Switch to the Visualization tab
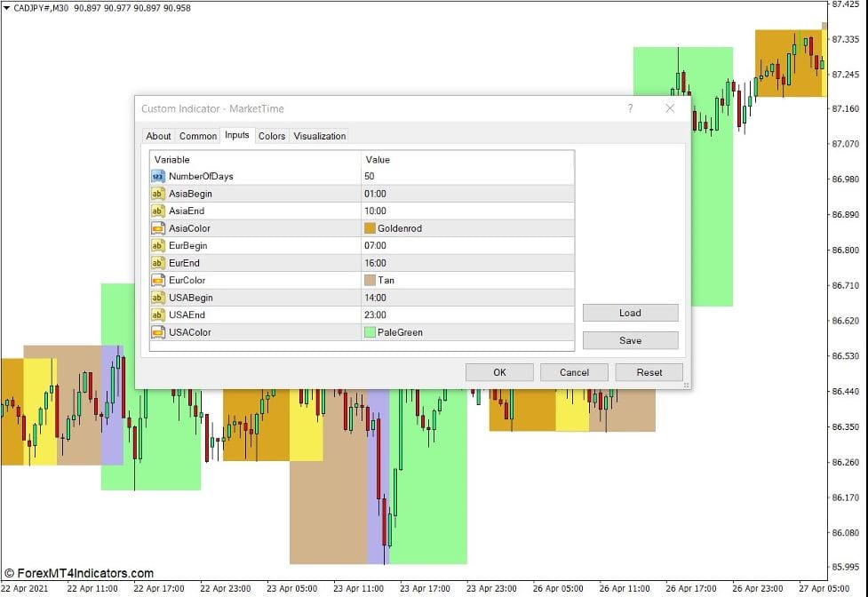 (x=319, y=136)
